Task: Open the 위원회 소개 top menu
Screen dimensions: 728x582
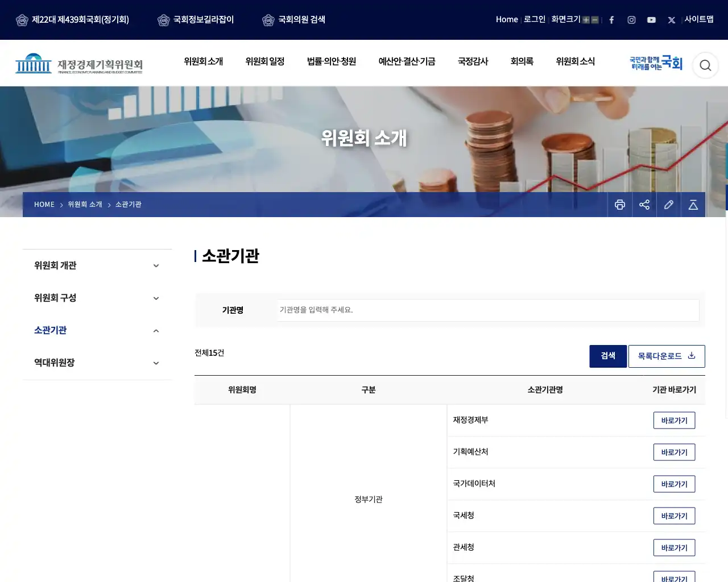Action: 204,61
